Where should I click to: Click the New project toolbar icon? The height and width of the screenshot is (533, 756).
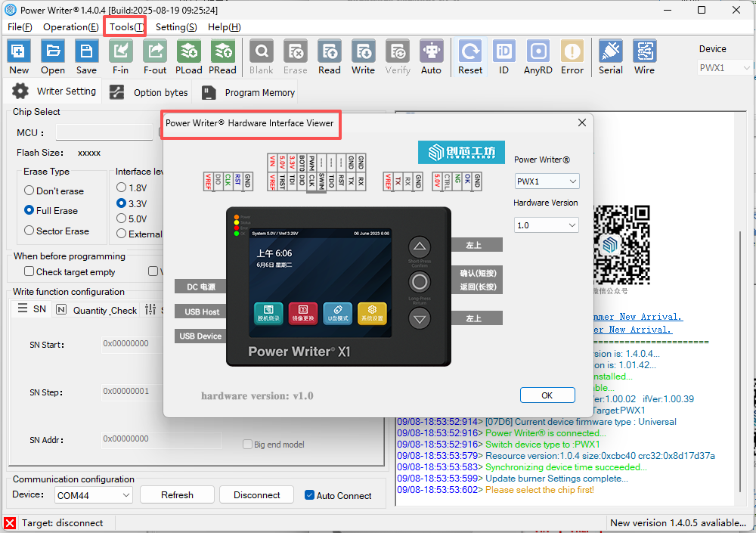point(19,51)
